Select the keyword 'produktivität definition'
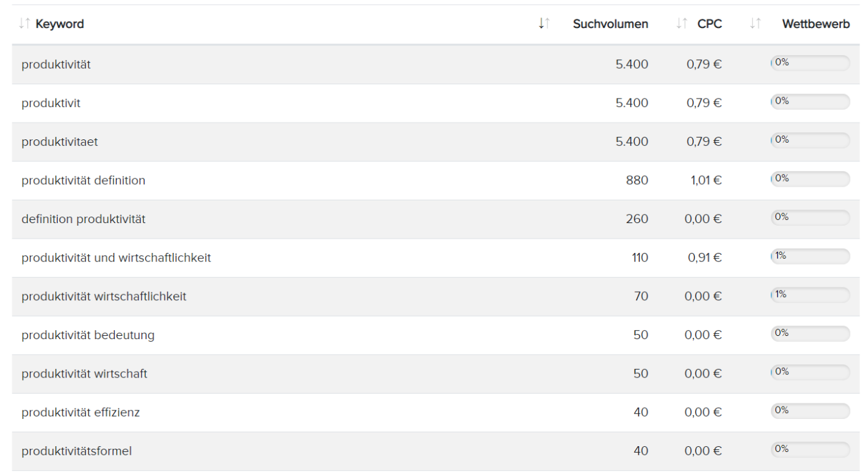This screenshot has height=476, width=868. click(x=84, y=180)
